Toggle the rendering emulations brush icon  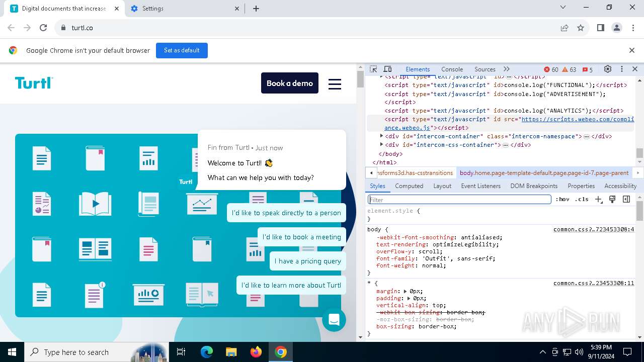point(612,200)
